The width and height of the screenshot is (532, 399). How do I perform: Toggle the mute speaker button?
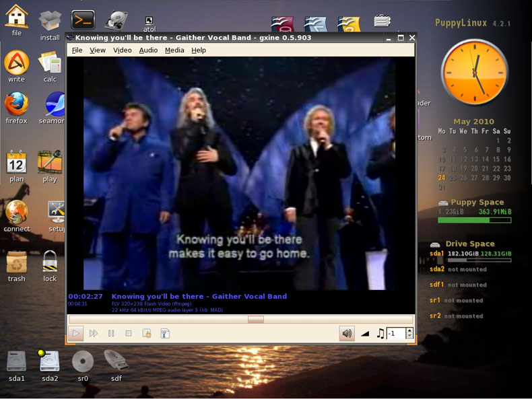(x=347, y=334)
